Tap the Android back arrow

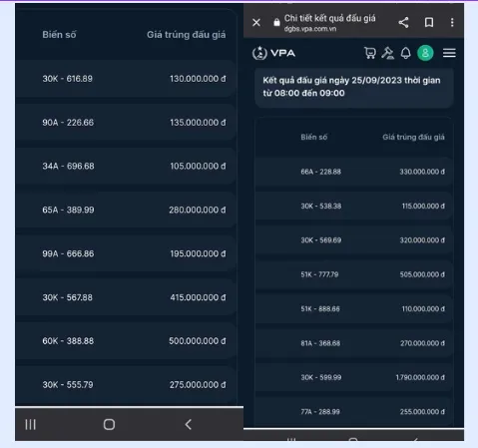(189, 424)
